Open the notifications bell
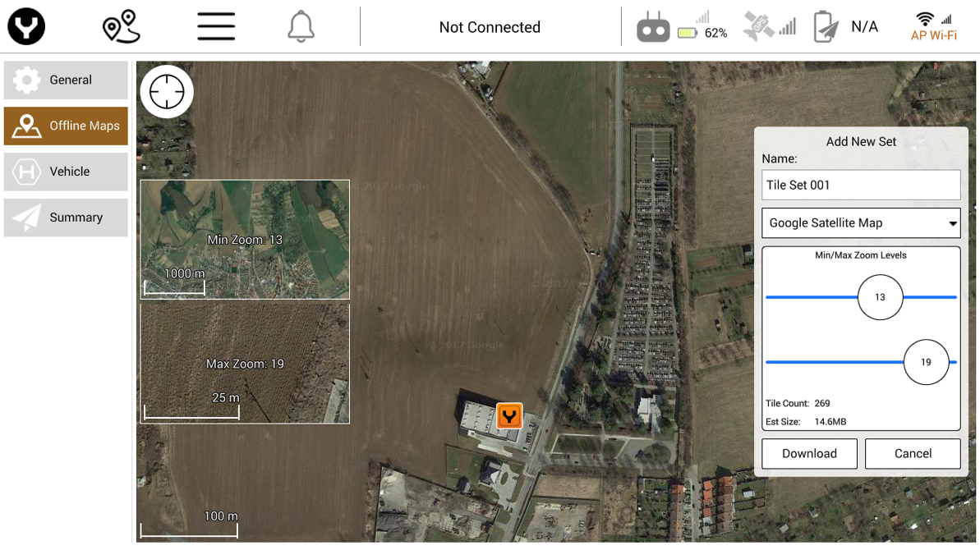 pos(301,26)
